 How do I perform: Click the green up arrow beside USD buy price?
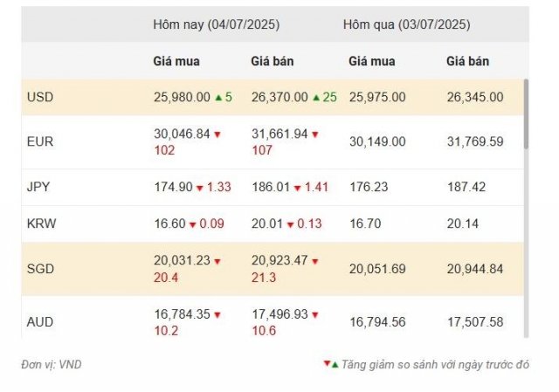coord(218,97)
